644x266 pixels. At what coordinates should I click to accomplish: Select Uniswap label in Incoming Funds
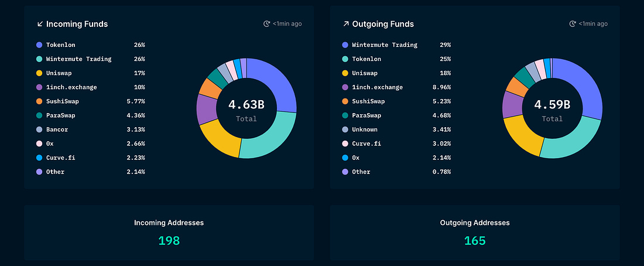tap(59, 73)
